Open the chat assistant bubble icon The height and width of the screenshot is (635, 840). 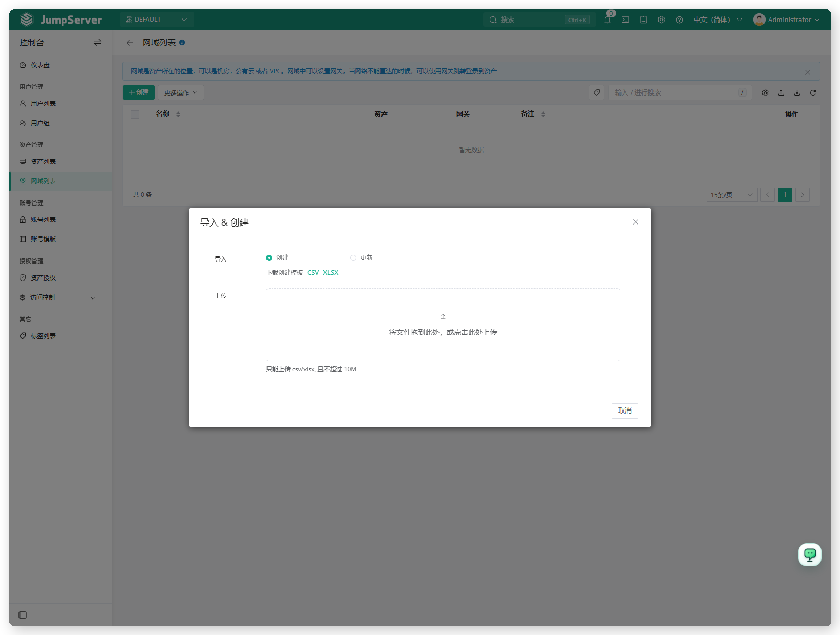[810, 554]
